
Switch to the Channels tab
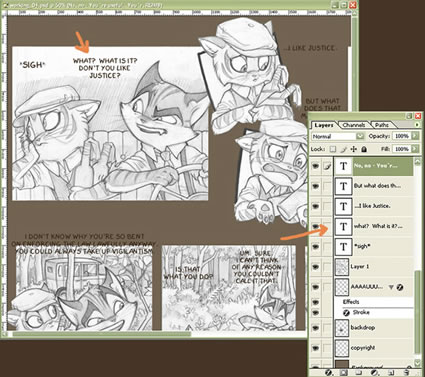pos(354,125)
